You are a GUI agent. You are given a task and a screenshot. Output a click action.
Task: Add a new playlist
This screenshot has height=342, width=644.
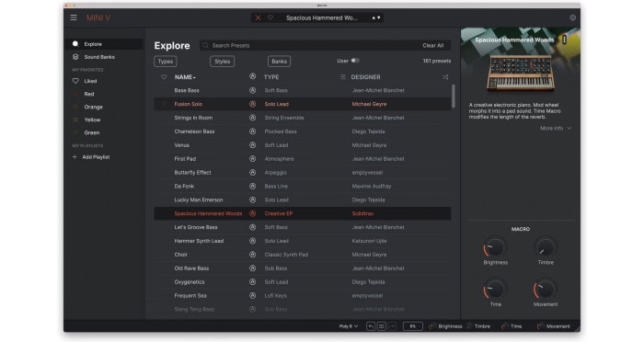point(91,157)
